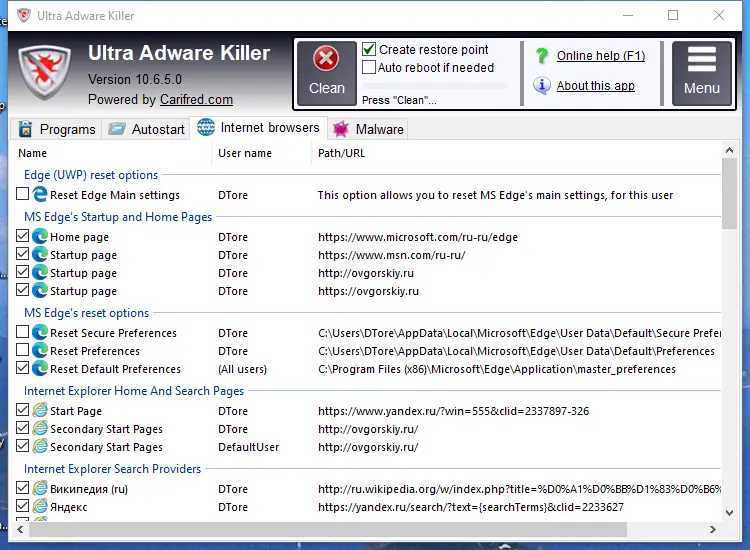Uncheck Startup page https://ovgorskiy.ru checkbox
750x550 pixels.
point(22,290)
